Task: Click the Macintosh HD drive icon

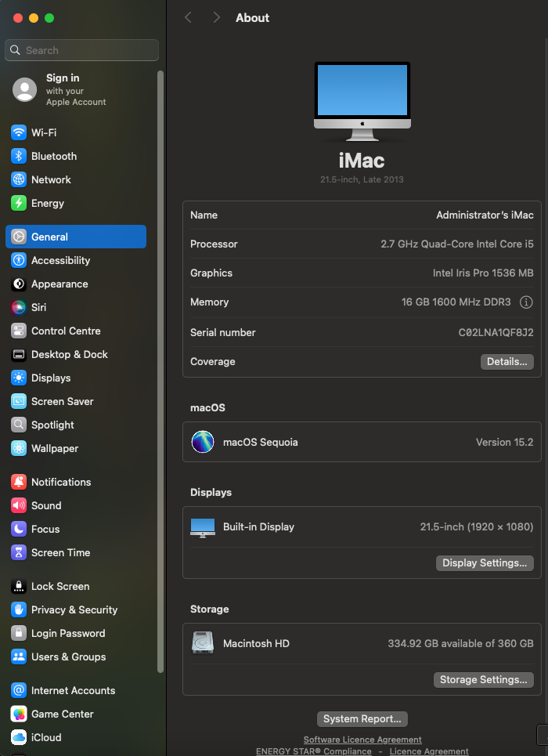Action: click(203, 643)
